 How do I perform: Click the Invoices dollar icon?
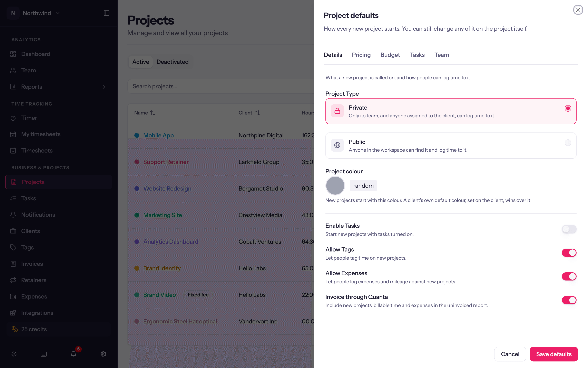point(13,264)
